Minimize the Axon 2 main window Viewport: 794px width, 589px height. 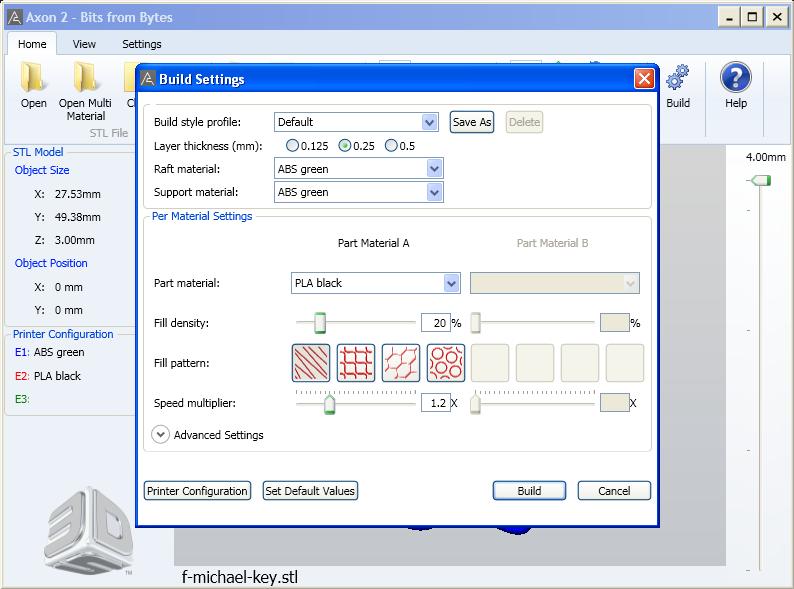tap(730, 18)
